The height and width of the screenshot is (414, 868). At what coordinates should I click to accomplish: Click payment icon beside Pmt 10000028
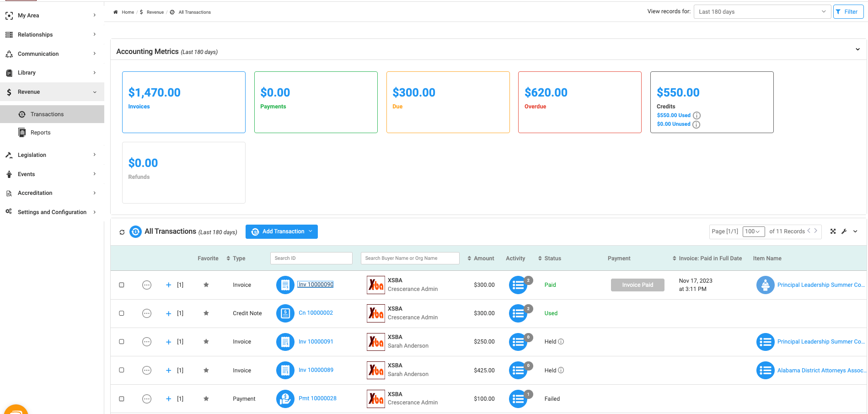[285, 398]
